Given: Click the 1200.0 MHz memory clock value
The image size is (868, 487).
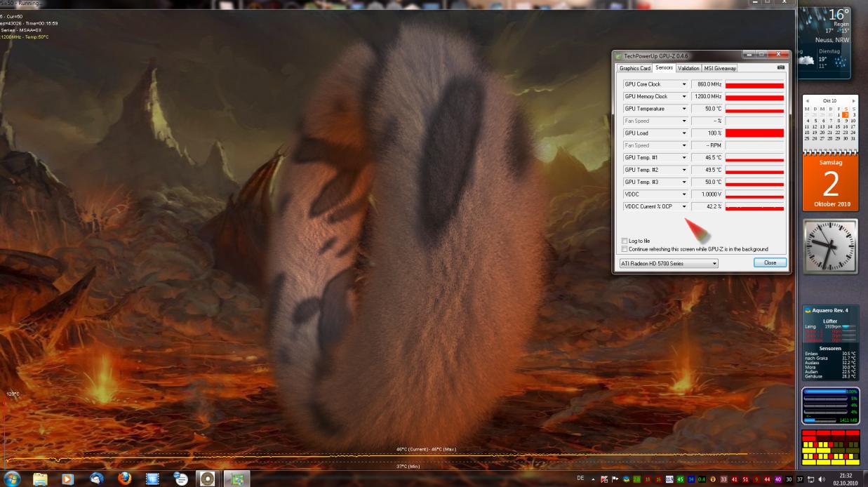Looking at the screenshot, I should pyautogui.click(x=707, y=97).
